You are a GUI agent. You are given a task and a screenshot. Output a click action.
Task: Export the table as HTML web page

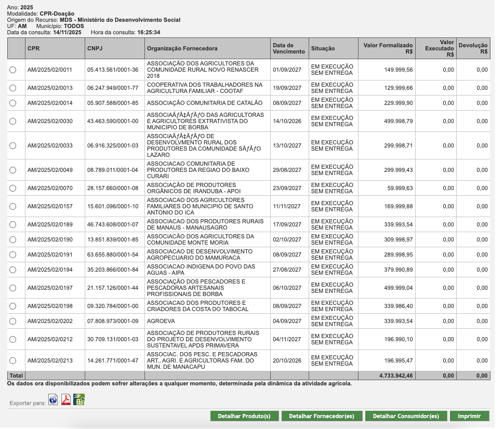pyautogui.click(x=53, y=399)
